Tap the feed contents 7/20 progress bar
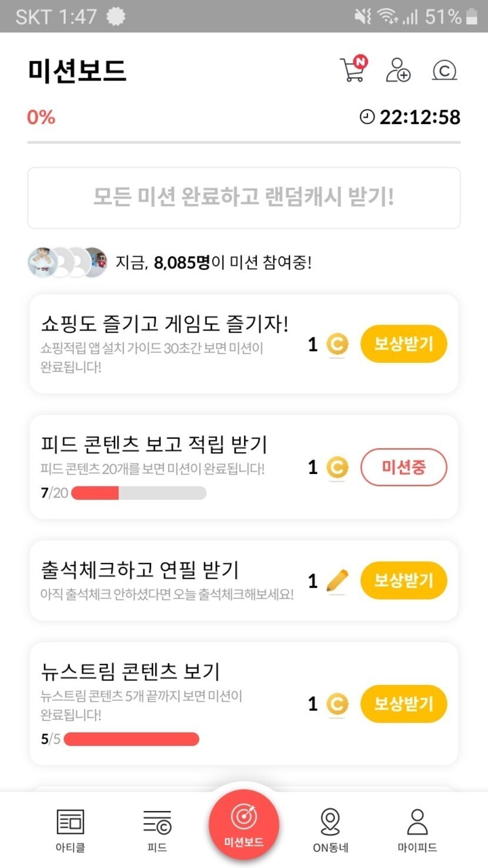Viewport: 488px width, 868px height. coord(139,493)
